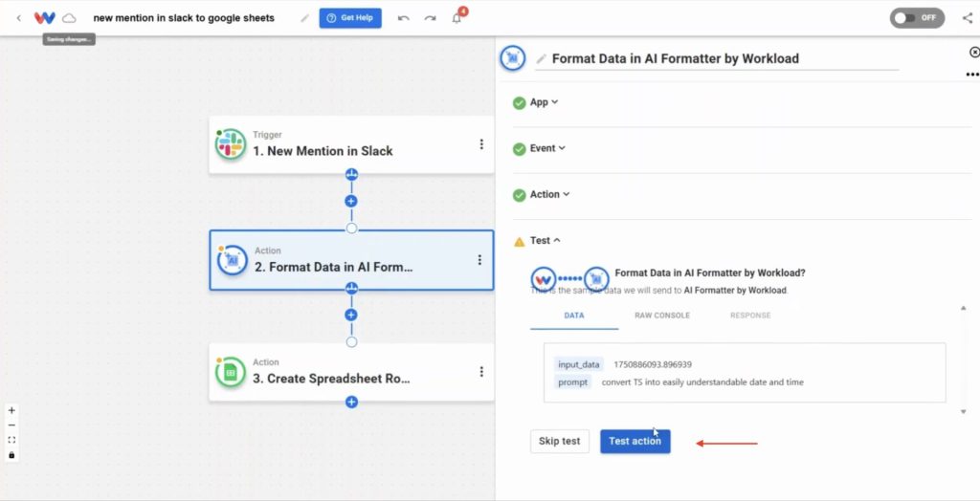Rename step via panel pencil icon

tap(542, 58)
